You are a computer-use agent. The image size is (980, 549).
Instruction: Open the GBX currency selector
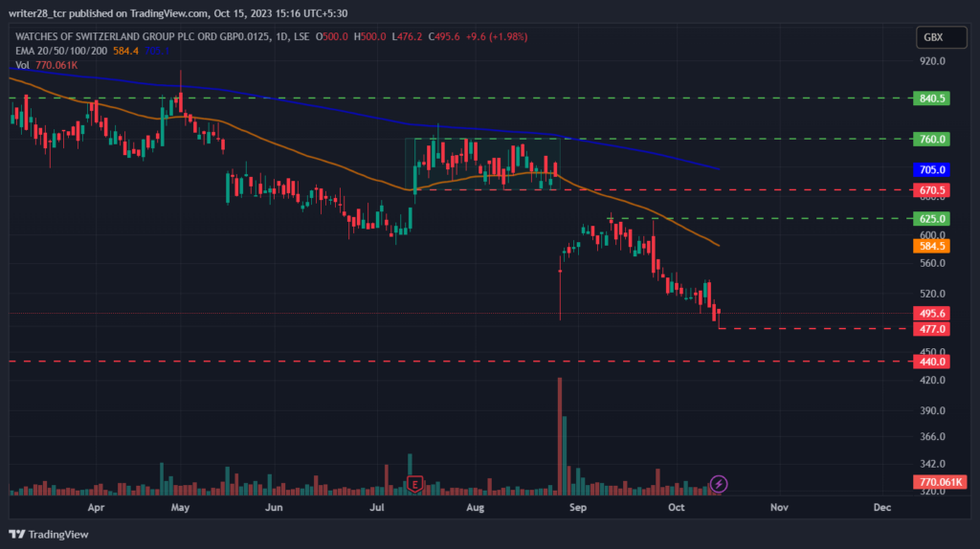pyautogui.click(x=942, y=37)
